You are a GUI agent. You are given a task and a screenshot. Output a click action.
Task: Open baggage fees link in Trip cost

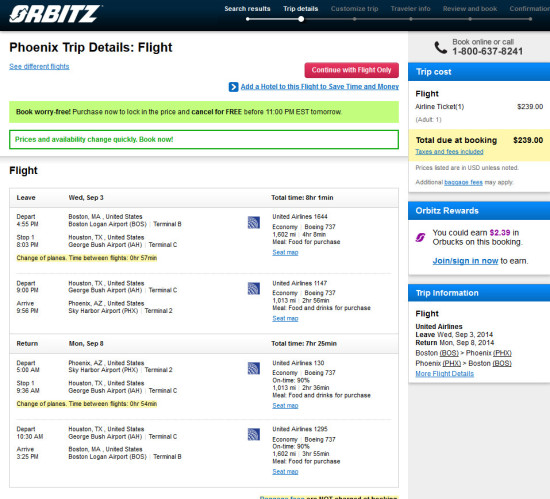point(463,182)
